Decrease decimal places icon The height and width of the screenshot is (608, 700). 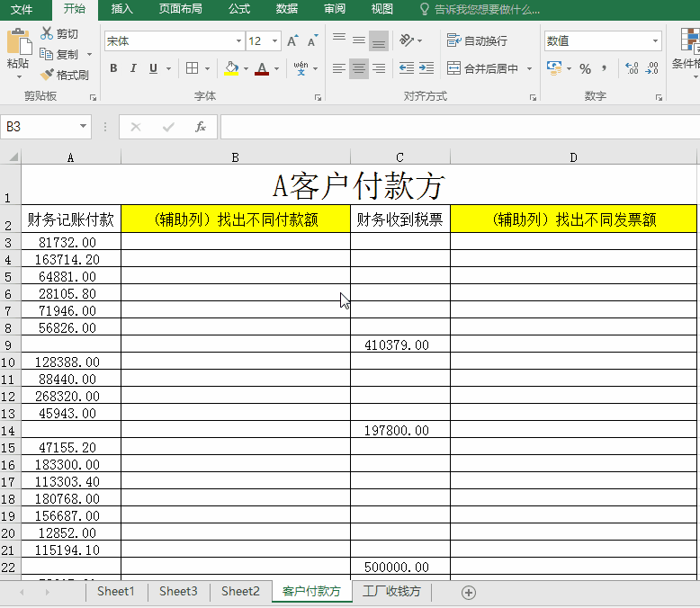point(651,68)
